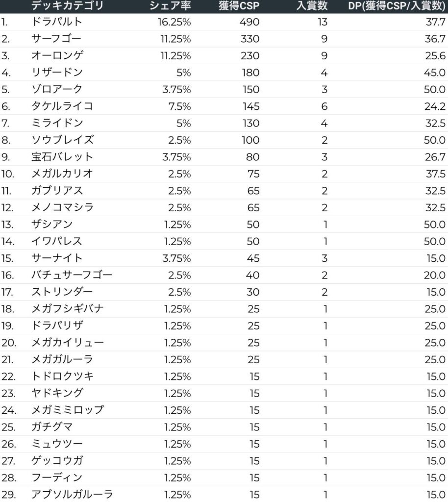Image resolution: width=448 pixels, height=502 pixels.
Task: Click the メガルカリオ deck name
Action: point(62,174)
